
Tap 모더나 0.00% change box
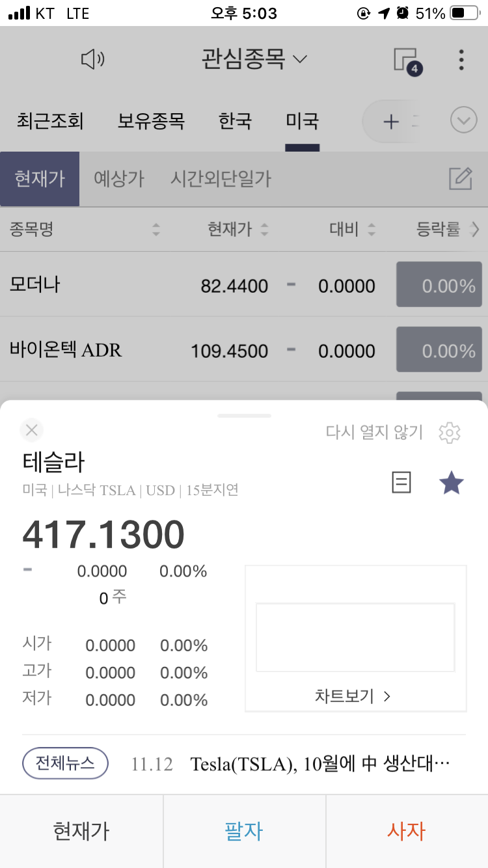coord(439,284)
